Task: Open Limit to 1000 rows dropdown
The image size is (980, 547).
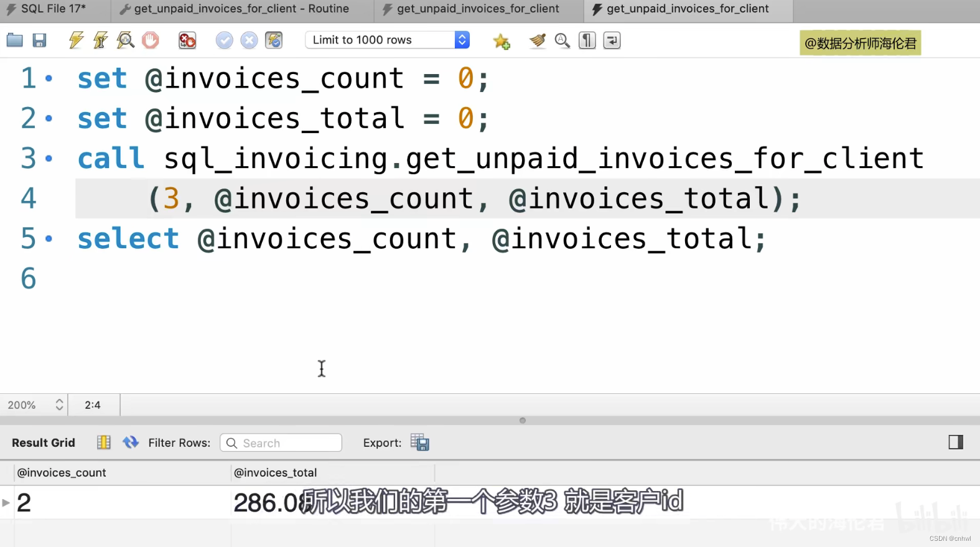Action: pos(387,40)
